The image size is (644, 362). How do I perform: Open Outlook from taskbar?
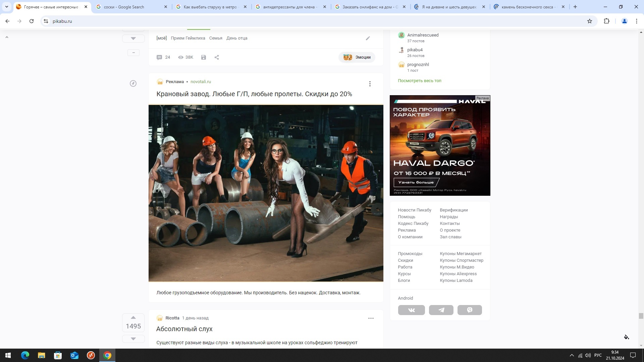point(74,355)
